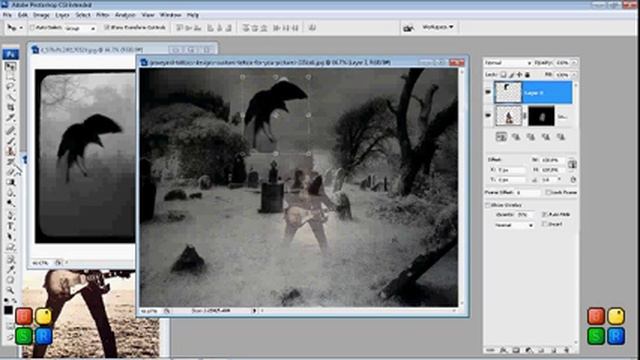Open the Filter menu
The image size is (640, 360).
[102, 15]
